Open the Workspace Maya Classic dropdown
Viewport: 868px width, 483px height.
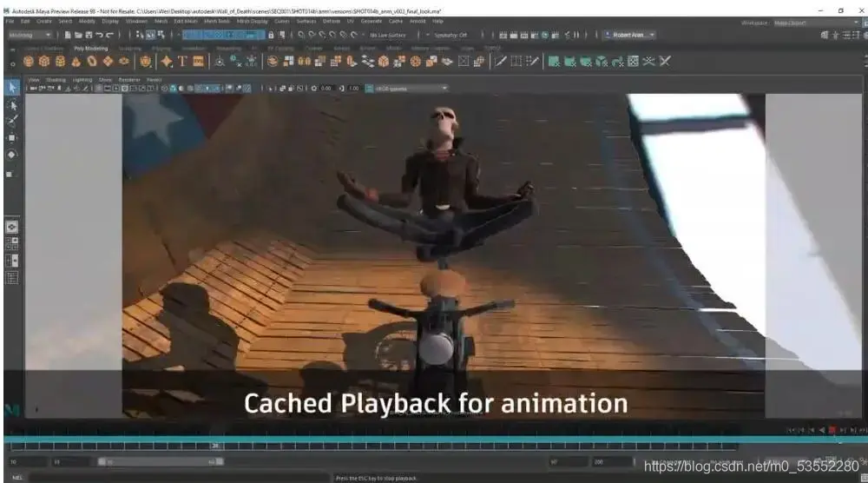[x=815, y=23]
